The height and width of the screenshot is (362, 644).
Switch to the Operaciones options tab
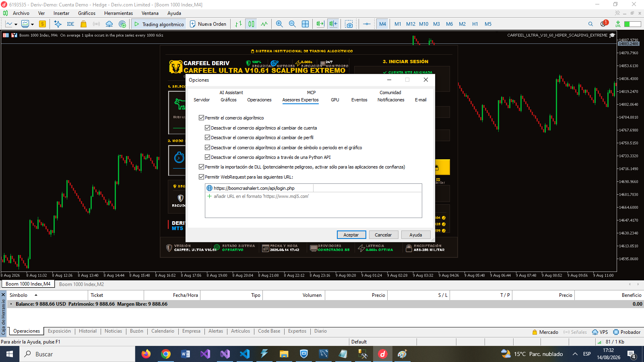(x=259, y=100)
